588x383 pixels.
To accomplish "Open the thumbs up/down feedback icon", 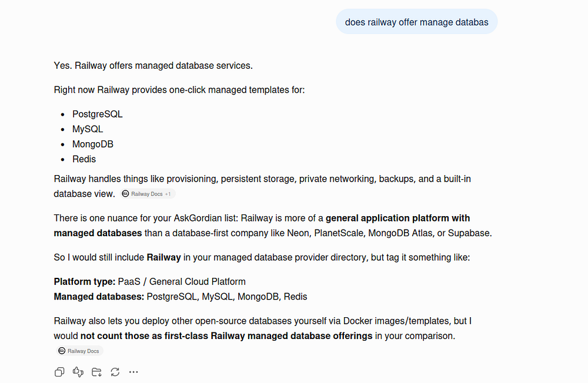I will point(78,372).
